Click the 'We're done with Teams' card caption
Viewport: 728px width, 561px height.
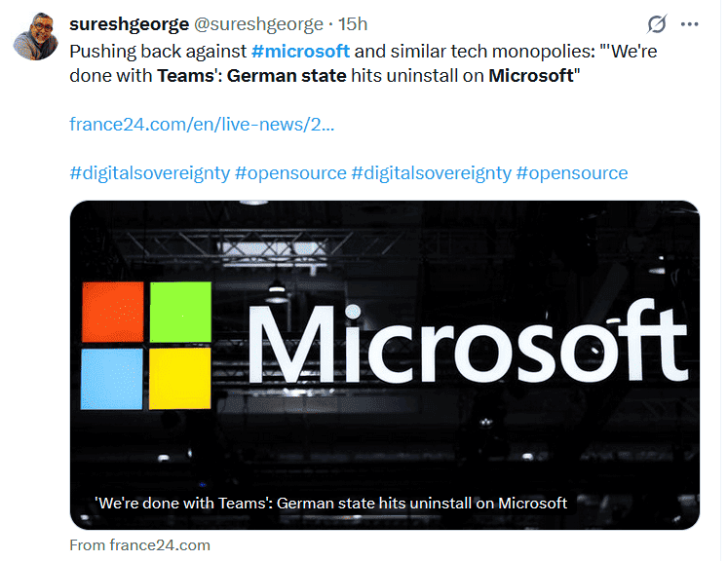coord(331,503)
